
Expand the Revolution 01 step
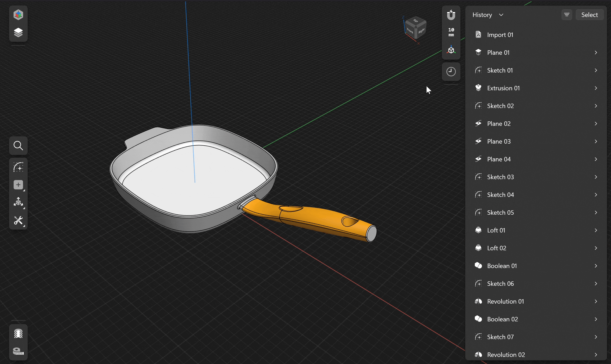[x=596, y=301]
